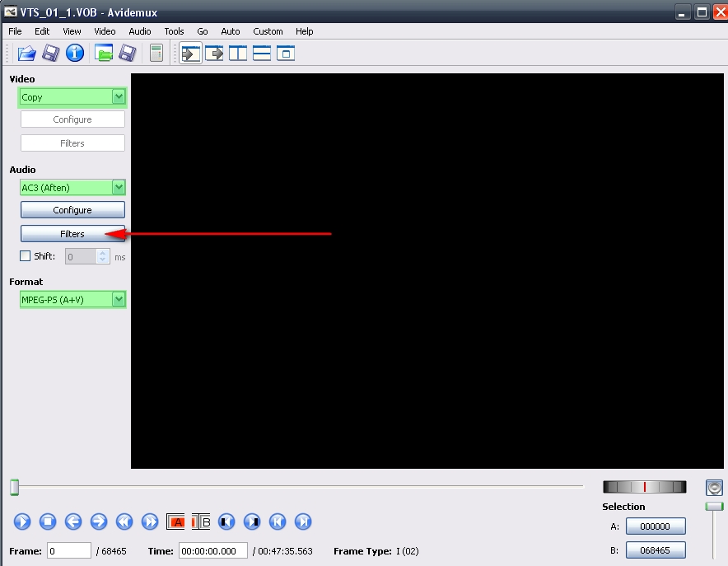728x566 pixels.
Task: Open the File menu
Action: (x=15, y=31)
